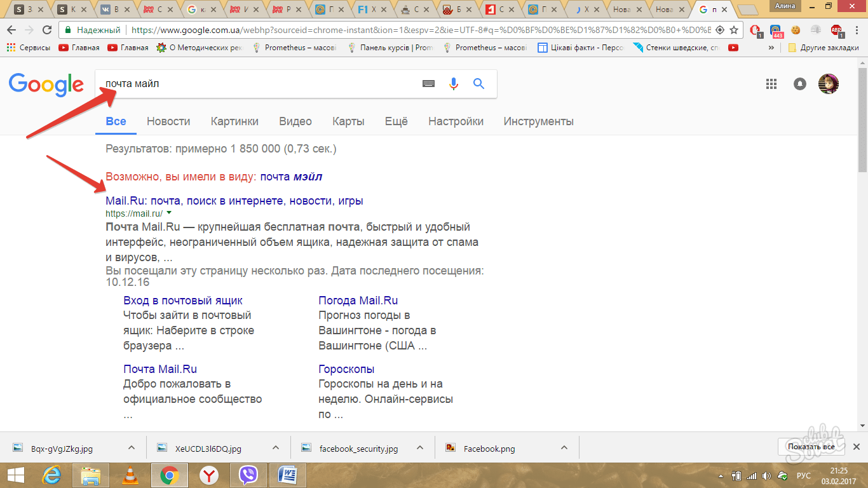This screenshot has width=868, height=488.
Task: Click the browser address bar URL
Action: [419, 30]
